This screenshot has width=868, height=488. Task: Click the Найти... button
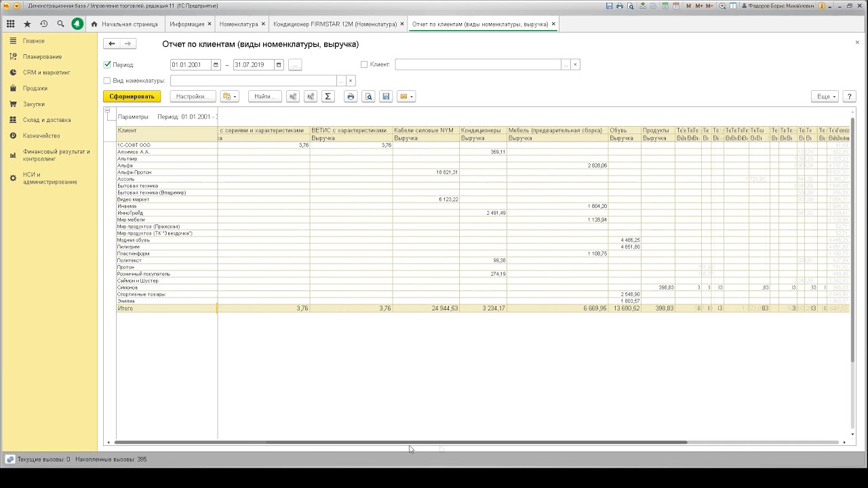264,96
